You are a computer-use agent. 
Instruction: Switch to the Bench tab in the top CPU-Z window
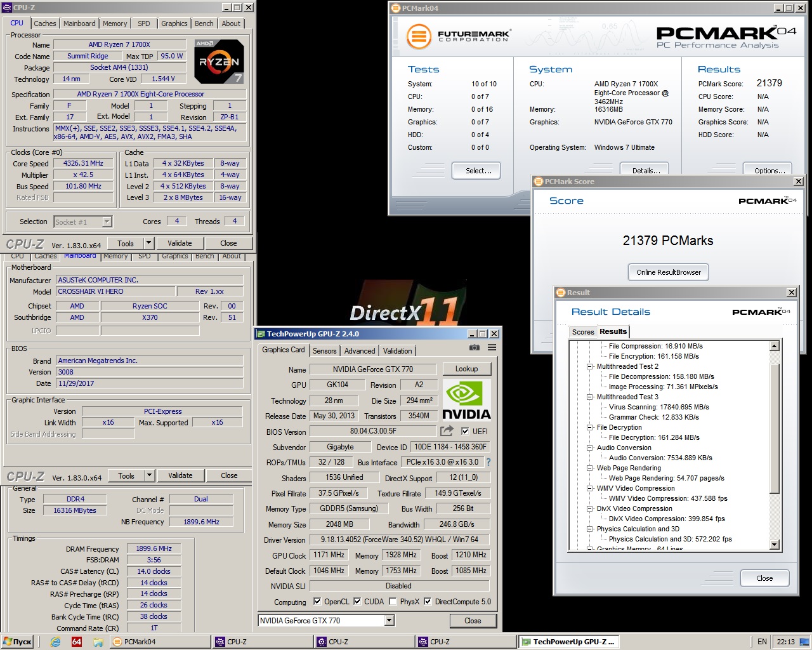click(x=204, y=23)
